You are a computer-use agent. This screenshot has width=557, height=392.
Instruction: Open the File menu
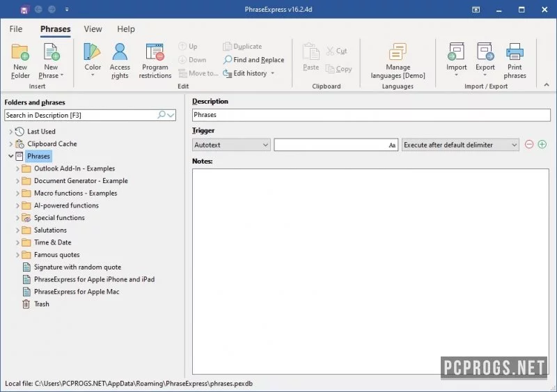pyautogui.click(x=15, y=29)
